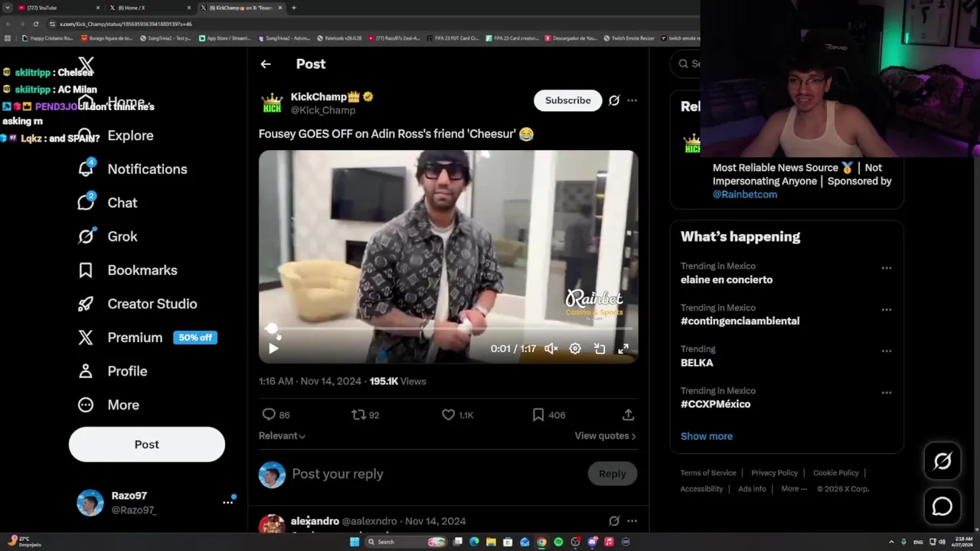Screen dimensions: 980x551
Task: Open the Explore page
Action: (116, 135)
